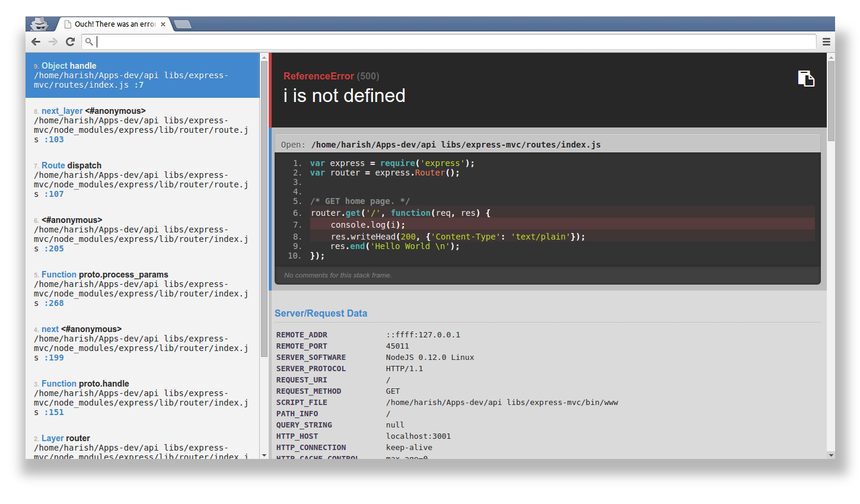
Task: Click highlighted line console.log(i);
Action: 562,225
